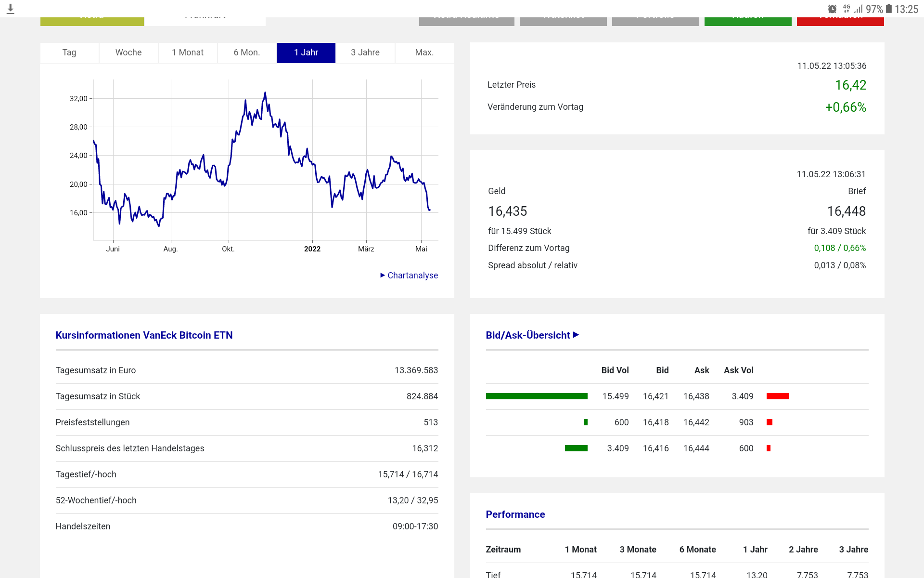
Task: Click the large red ask volume bar
Action: coord(778,396)
